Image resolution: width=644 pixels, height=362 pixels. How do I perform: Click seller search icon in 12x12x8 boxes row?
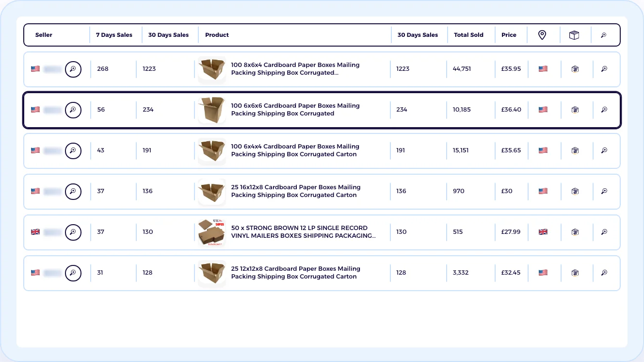click(x=73, y=273)
